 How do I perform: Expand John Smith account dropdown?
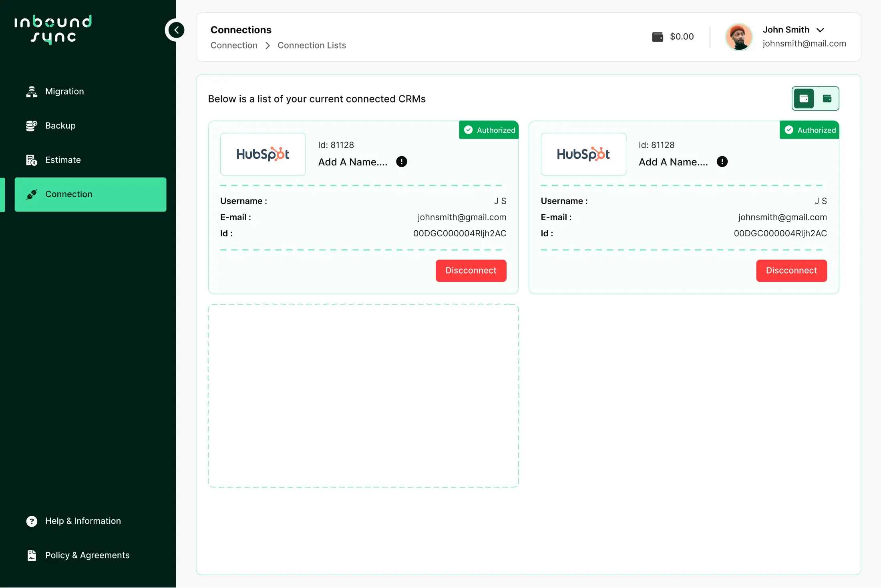coord(820,30)
